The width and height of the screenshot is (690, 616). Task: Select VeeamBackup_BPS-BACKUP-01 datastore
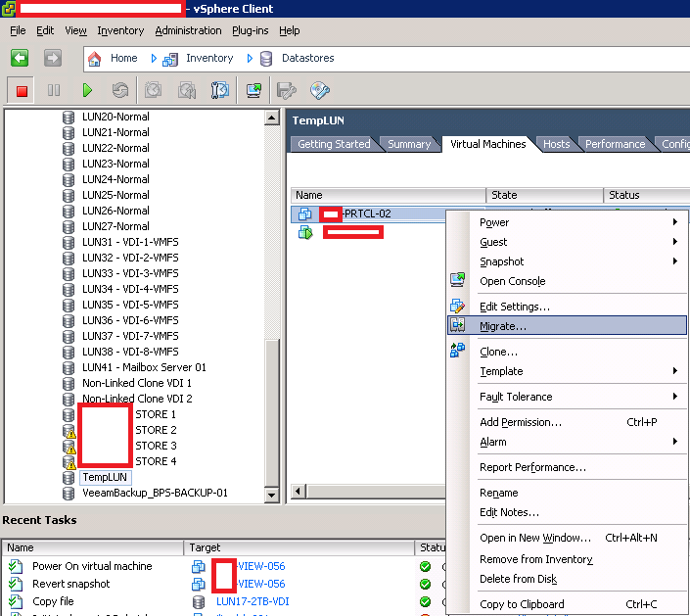point(155,493)
